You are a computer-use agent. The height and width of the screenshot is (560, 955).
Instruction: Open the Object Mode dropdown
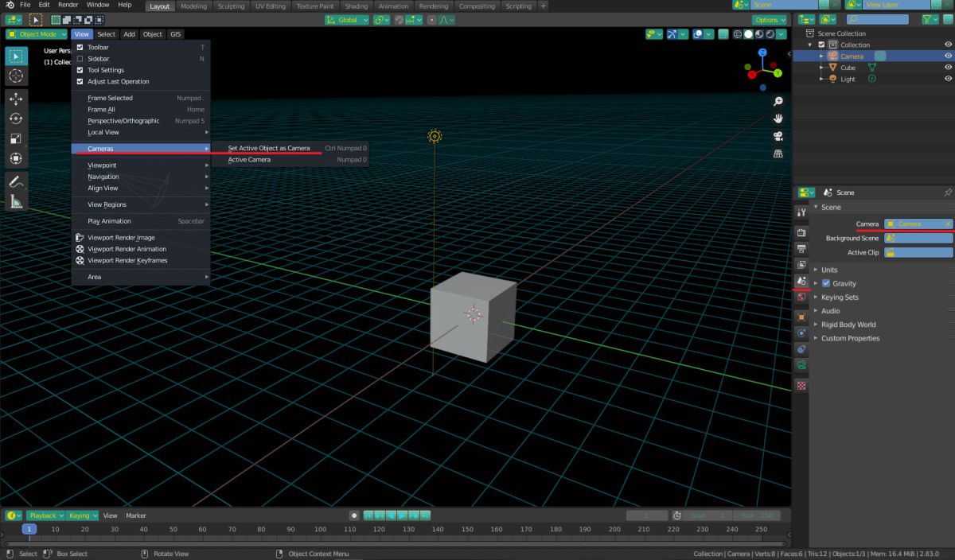(37, 34)
